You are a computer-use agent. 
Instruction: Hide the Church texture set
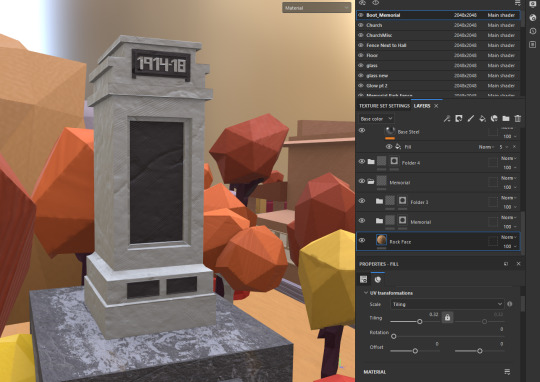pos(361,25)
